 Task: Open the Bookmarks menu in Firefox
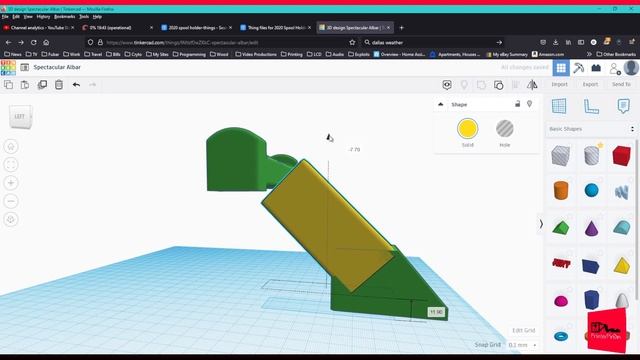pyautogui.click(x=64, y=17)
